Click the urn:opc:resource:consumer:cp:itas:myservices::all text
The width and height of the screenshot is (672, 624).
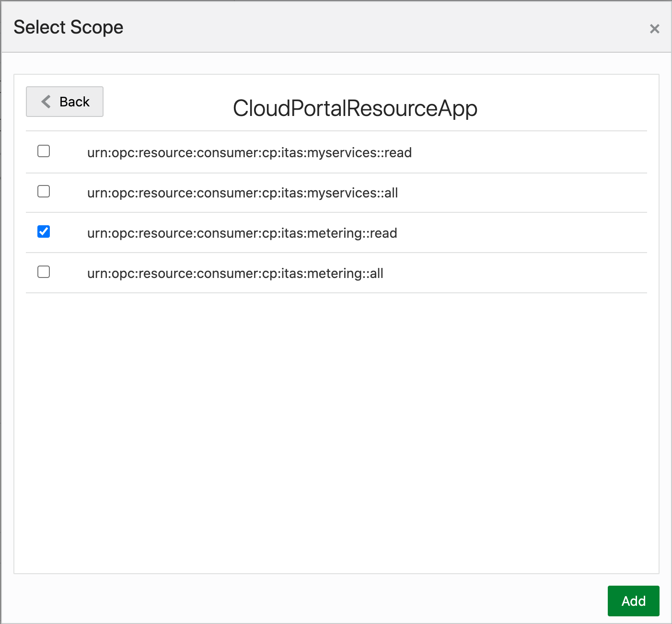click(243, 193)
